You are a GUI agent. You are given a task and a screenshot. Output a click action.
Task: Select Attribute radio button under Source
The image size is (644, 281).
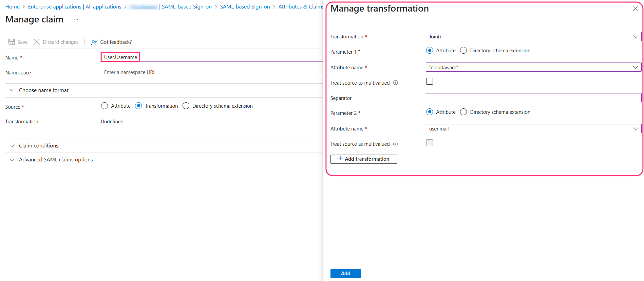point(105,106)
